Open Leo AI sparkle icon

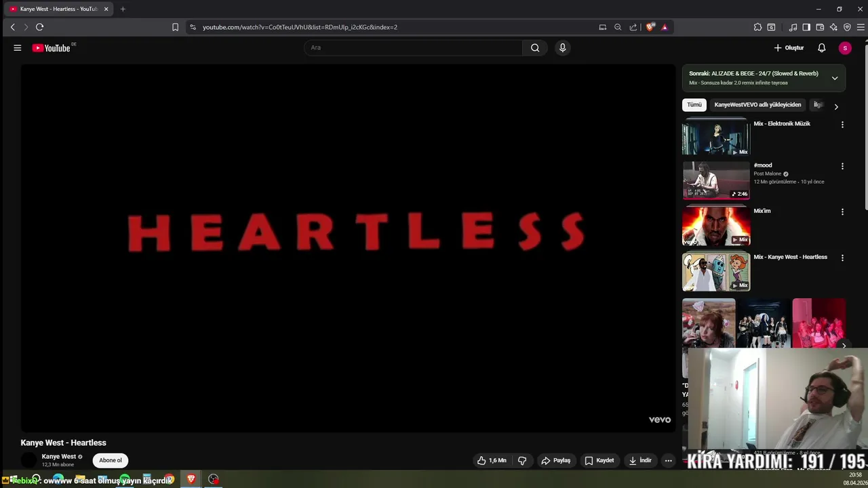coord(833,27)
